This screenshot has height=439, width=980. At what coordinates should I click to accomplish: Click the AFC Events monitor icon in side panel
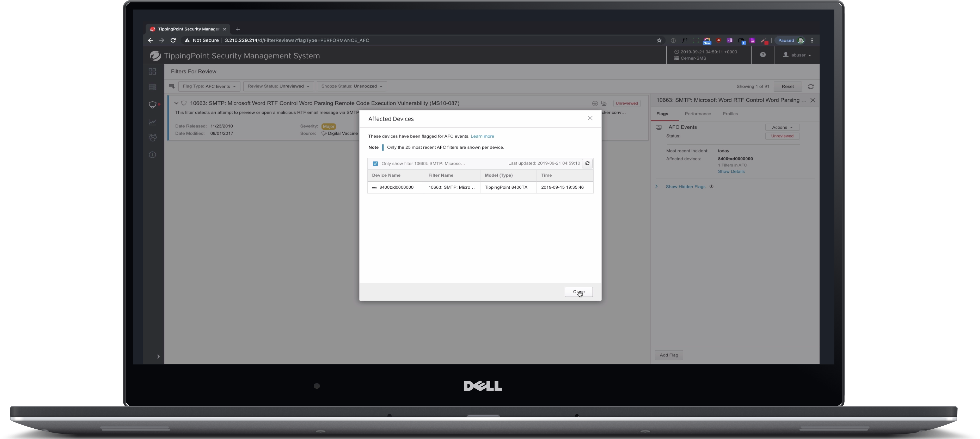coord(659,128)
